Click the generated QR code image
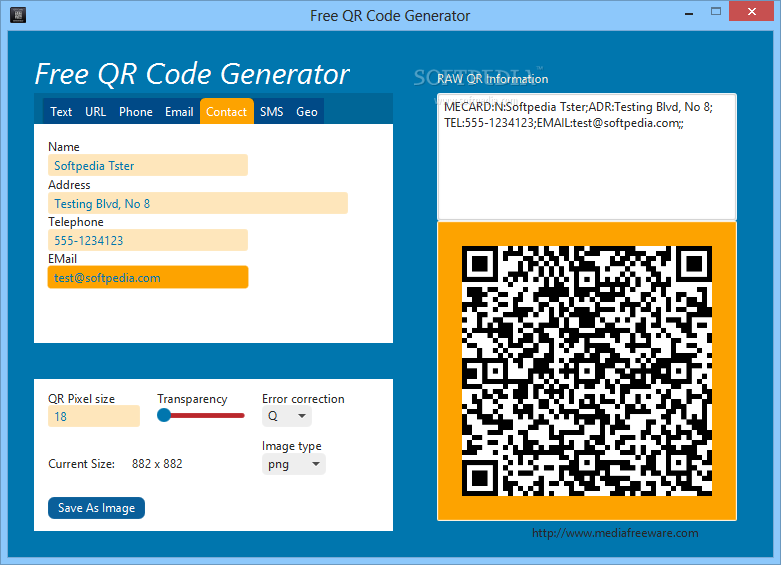This screenshot has height=565, width=781. tap(587, 371)
